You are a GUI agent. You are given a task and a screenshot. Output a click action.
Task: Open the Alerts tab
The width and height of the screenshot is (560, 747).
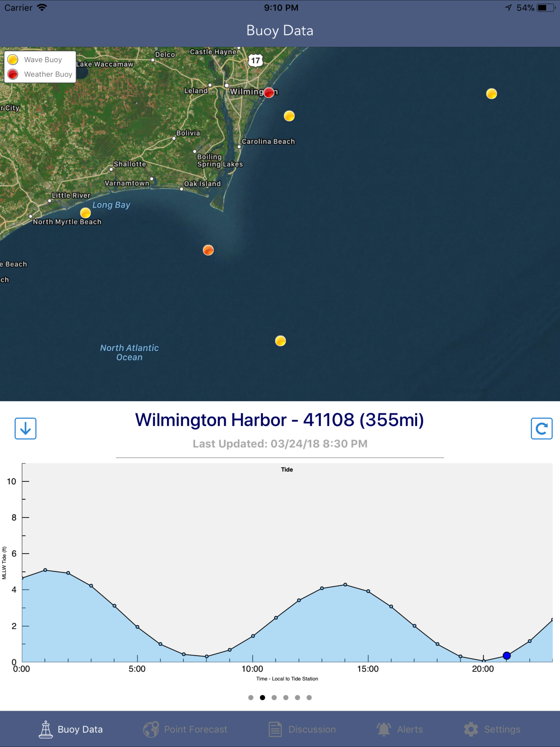coord(400,730)
